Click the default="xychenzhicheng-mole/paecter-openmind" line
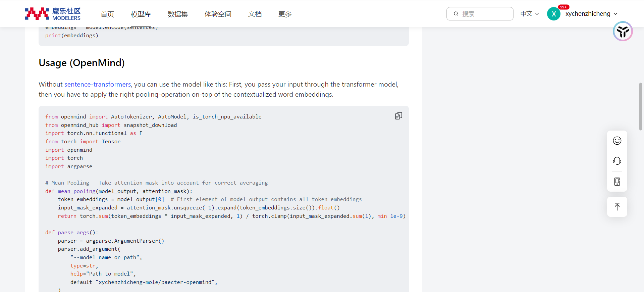This screenshot has width=644, height=292. [144, 282]
